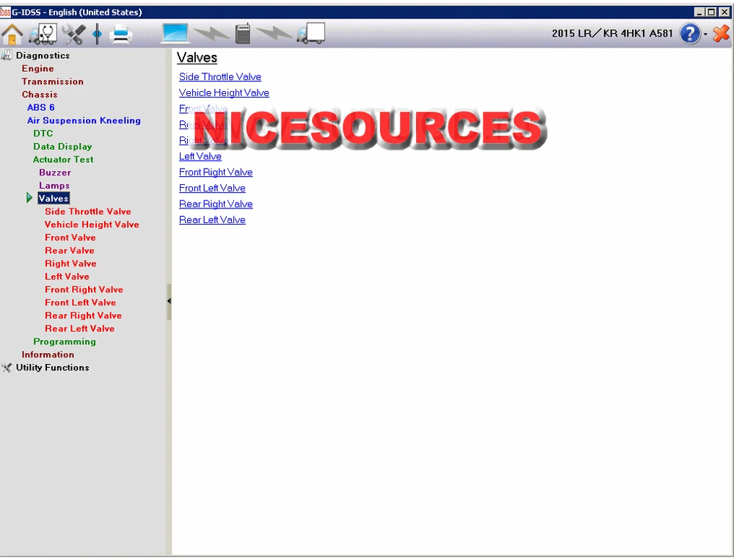The image size is (734, 560).
Task: Open Programming in the tree
Action: coord(65,342)
